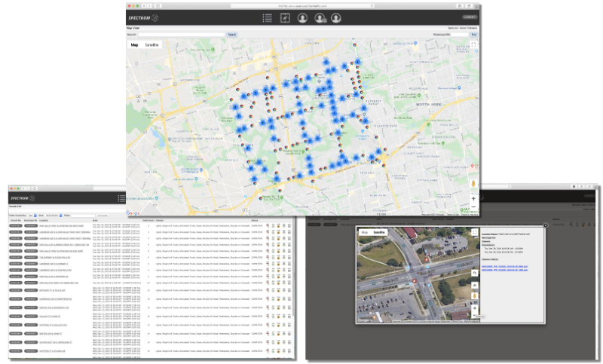Switch main map to Satellite view
This screenshot has width=603, height=364.
click(x=153, y=45)
